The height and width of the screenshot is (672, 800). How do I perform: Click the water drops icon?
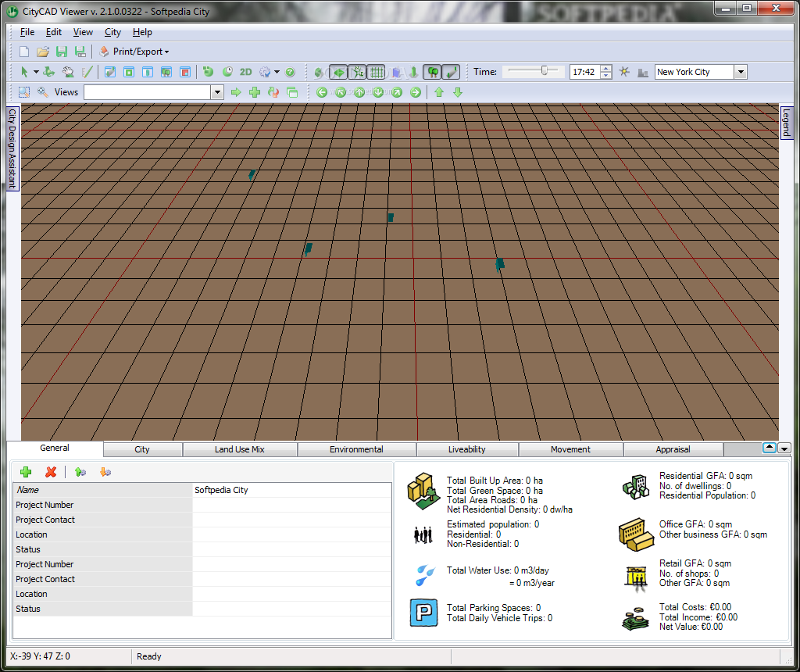click(x=424, y=576)
